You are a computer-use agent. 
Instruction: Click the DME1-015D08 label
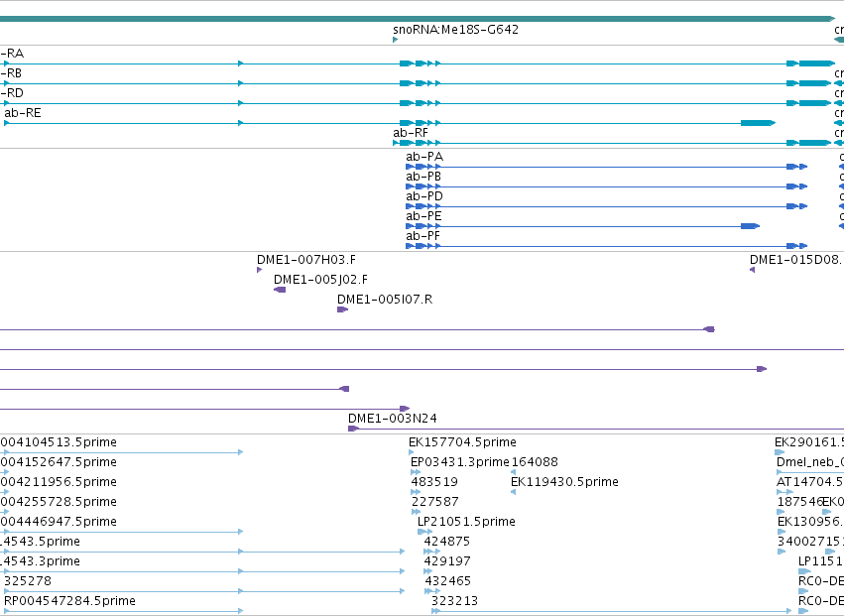click(x=796, y=260)
